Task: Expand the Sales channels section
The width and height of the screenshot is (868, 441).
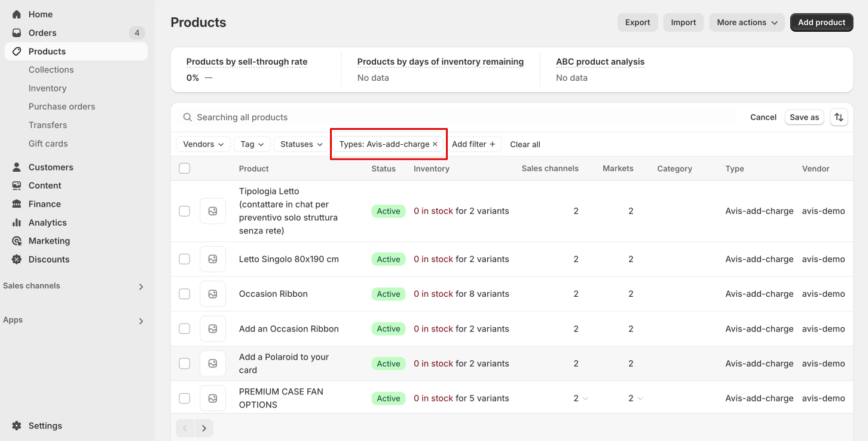Action: (141, 287)
